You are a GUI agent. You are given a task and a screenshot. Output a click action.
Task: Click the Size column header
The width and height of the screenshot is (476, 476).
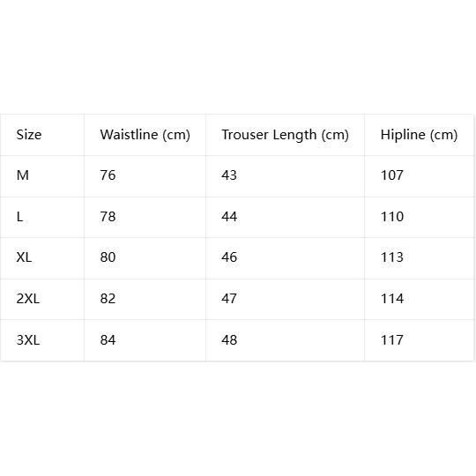(x=29, y=135)
